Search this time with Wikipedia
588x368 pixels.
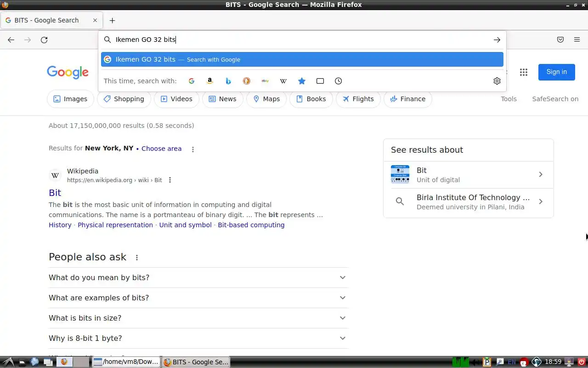coord(283,81)
